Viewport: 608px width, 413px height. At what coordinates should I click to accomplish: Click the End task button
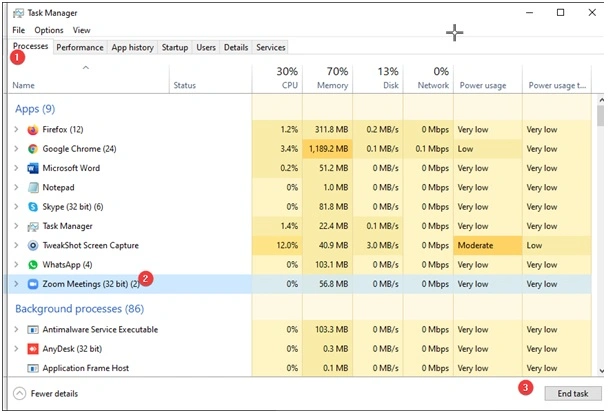tap(573, 394)
